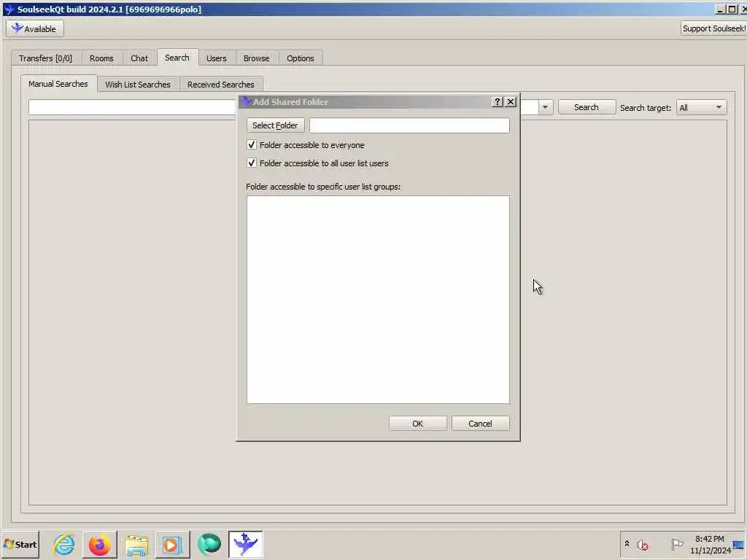Cancel the Add Shared Folder dialog

tap(480, 424)
